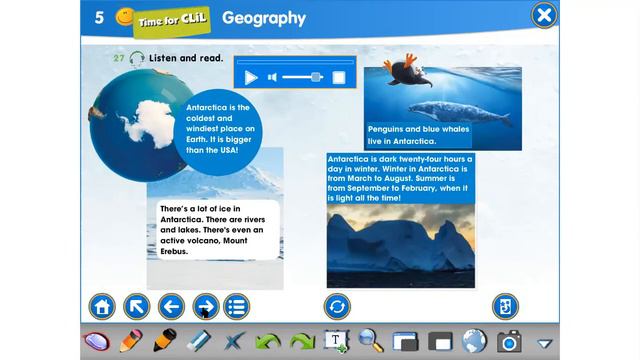Viewport: 640px width, 360px height.
Task: Select the black highlighter marker tool
Action: pos(164,340)
